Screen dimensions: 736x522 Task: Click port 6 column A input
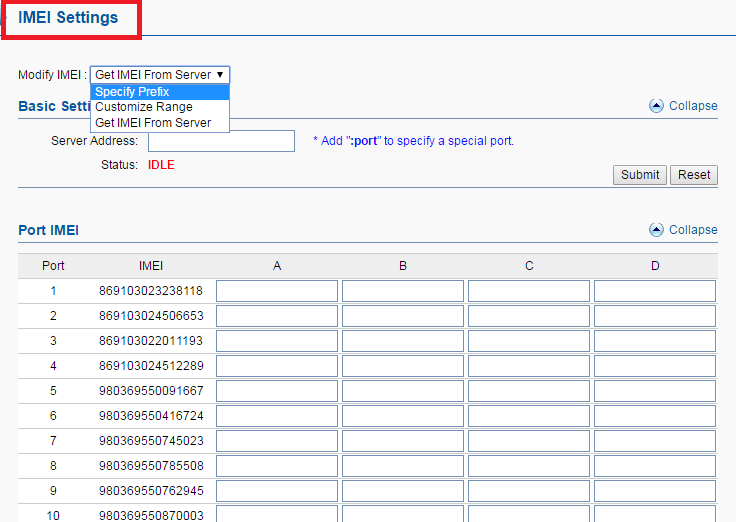pyautogui.click(x=277, y=416)
